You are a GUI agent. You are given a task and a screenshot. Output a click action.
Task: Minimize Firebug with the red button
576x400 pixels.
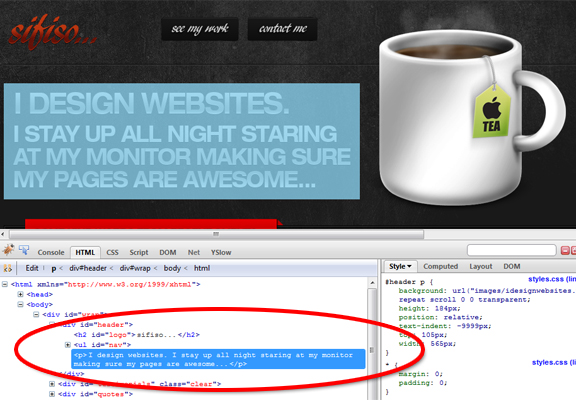point(565,251)
